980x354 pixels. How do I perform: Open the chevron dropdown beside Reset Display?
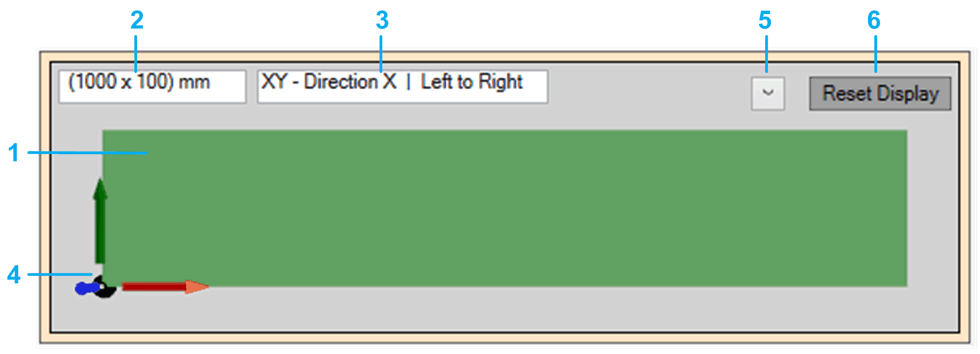pyautogui.click(x=768, y=93)
